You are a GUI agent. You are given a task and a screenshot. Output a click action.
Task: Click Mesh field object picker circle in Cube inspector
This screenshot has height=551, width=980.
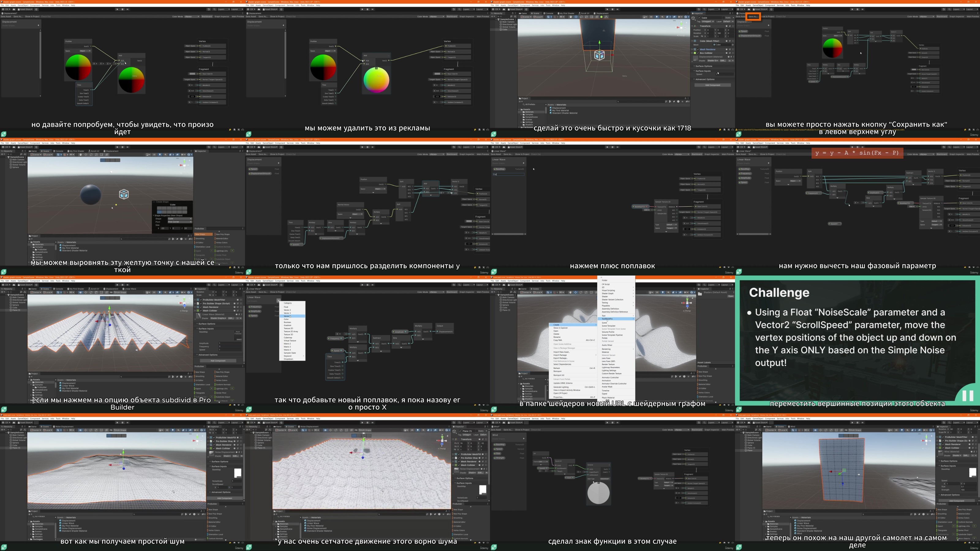733,45
